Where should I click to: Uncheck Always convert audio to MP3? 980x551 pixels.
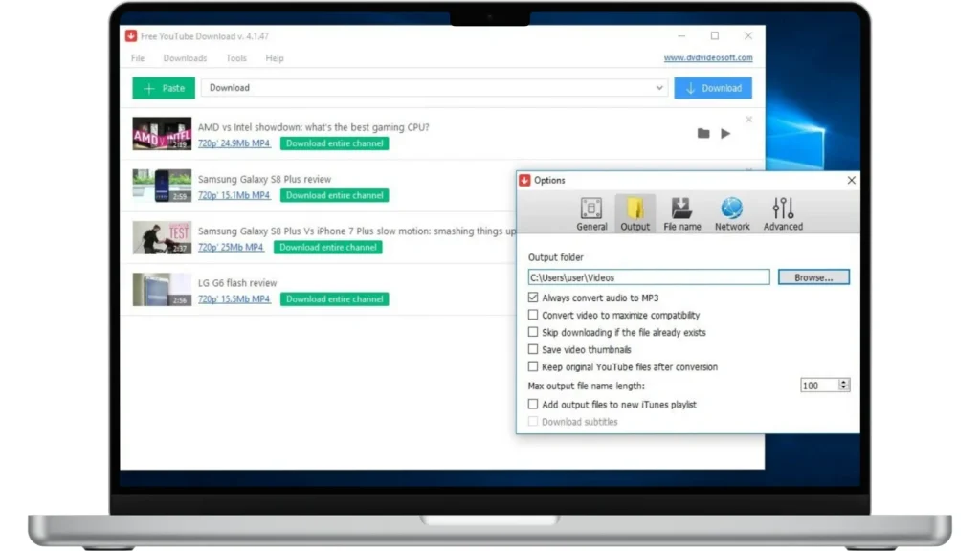(x=533, y=298)
